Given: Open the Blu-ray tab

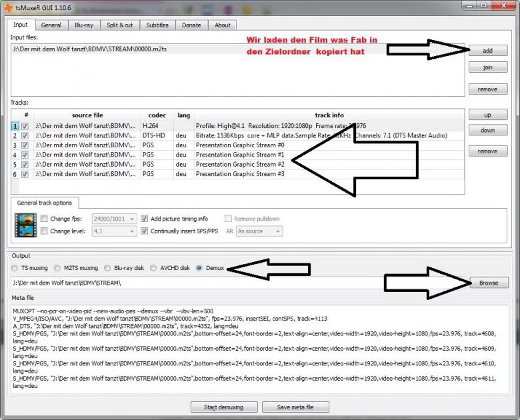Looking at the screenshot, I should pyautogui.click(x=84, y=25).
